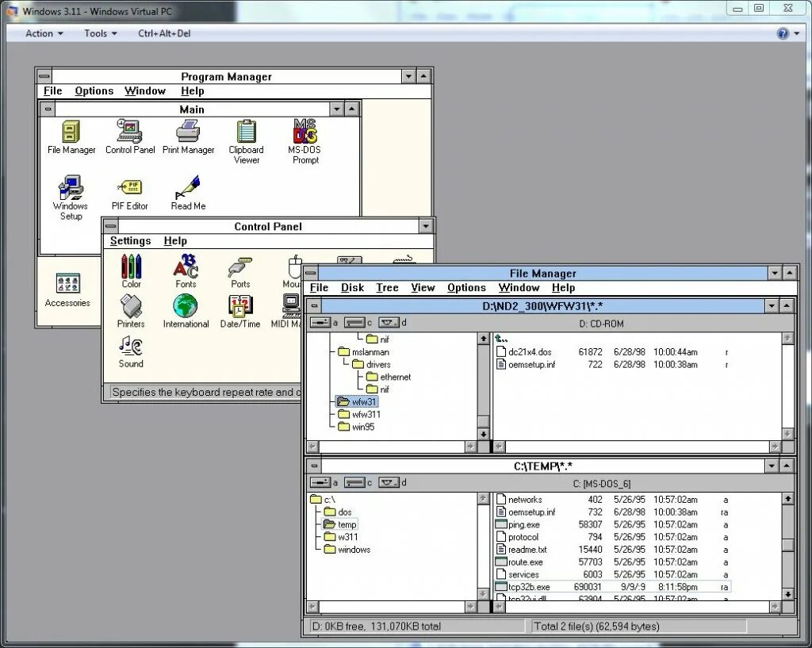The image size is (812, 648).
Task: Open the Main group control-menu box
Action: point(48,109)
